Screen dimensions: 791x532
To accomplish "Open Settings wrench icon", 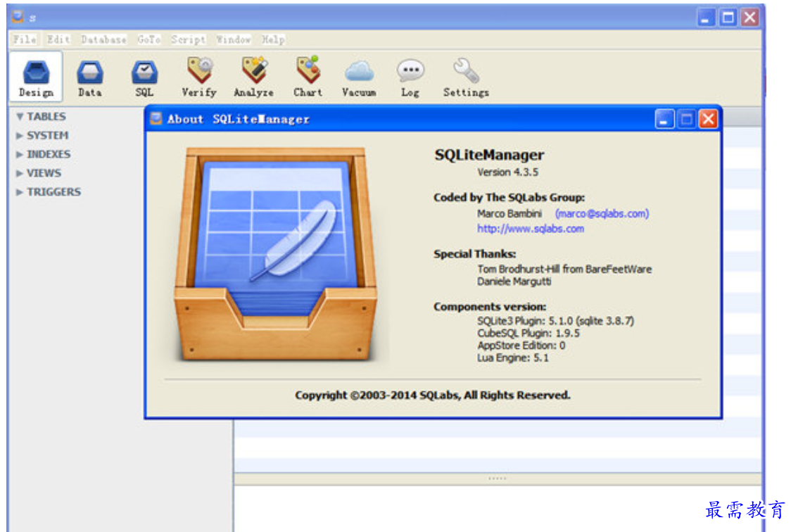I will 466,77.
